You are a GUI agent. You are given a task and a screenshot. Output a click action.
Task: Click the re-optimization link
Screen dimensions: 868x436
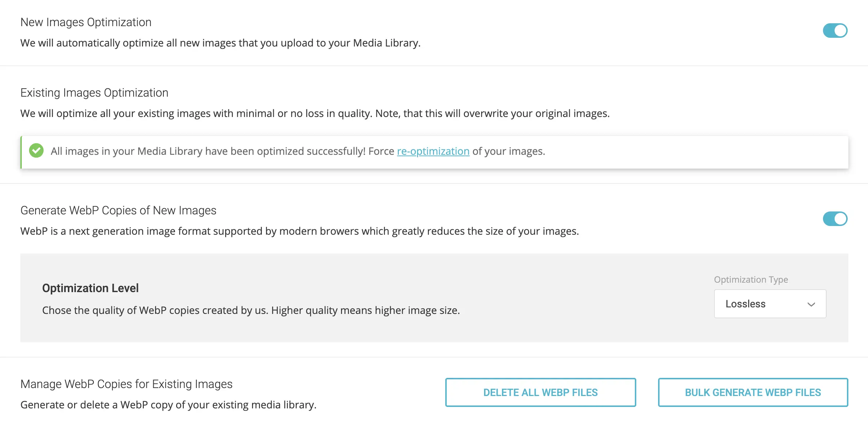tap(433, 151)
